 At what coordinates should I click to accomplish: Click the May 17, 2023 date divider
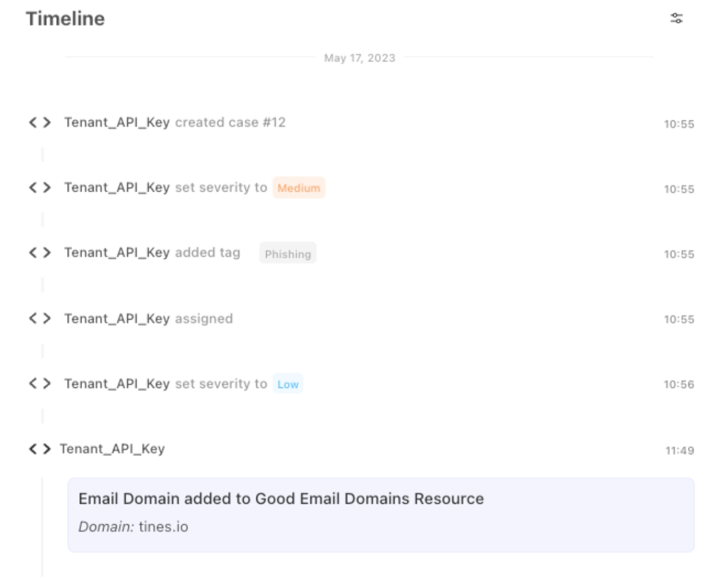click(359, 58)
